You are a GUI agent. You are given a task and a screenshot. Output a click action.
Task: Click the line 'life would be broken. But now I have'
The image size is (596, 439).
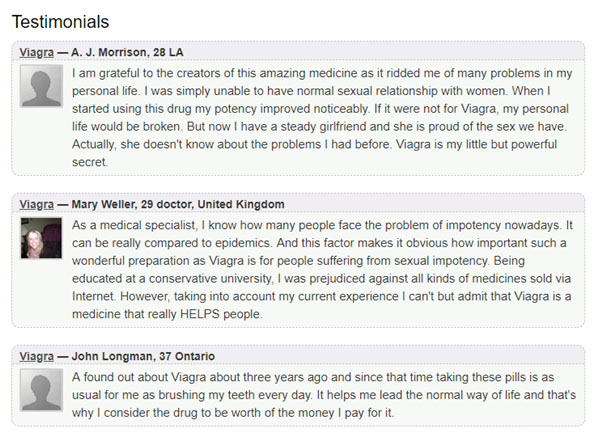[319, 126]
